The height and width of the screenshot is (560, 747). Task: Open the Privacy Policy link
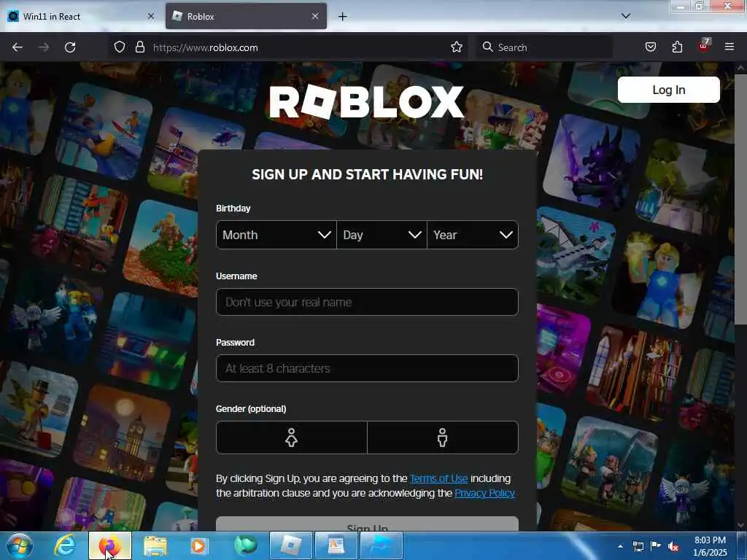coord(484,493)
